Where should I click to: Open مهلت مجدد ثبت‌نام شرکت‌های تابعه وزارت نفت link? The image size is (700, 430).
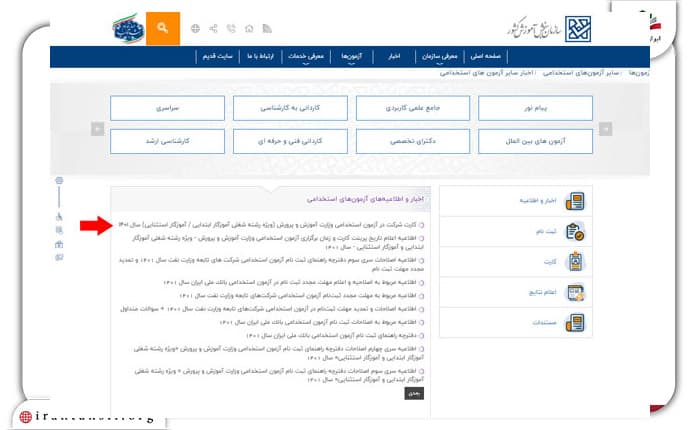(x=298, y=296)
